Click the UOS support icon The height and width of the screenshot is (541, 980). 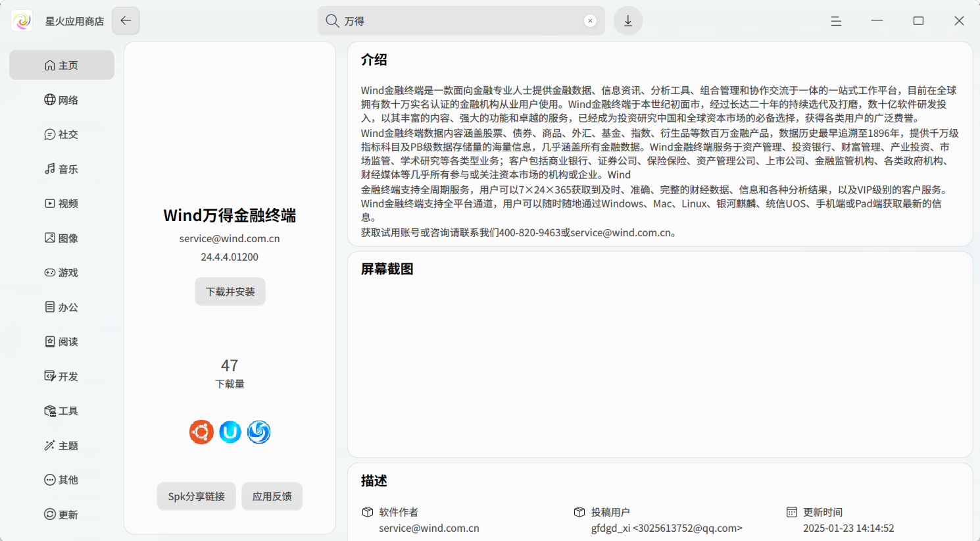pyautogui.click(x=230, y=432)
